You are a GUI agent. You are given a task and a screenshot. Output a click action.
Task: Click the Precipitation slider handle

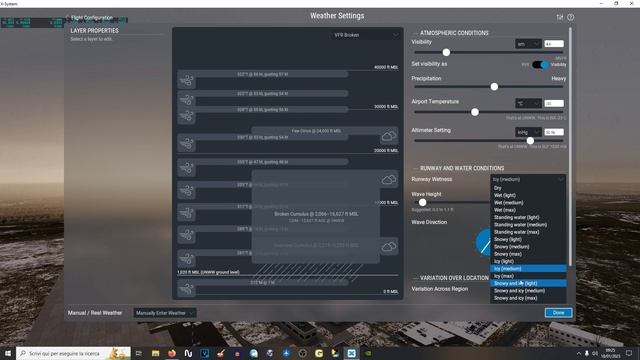[494, 87]
